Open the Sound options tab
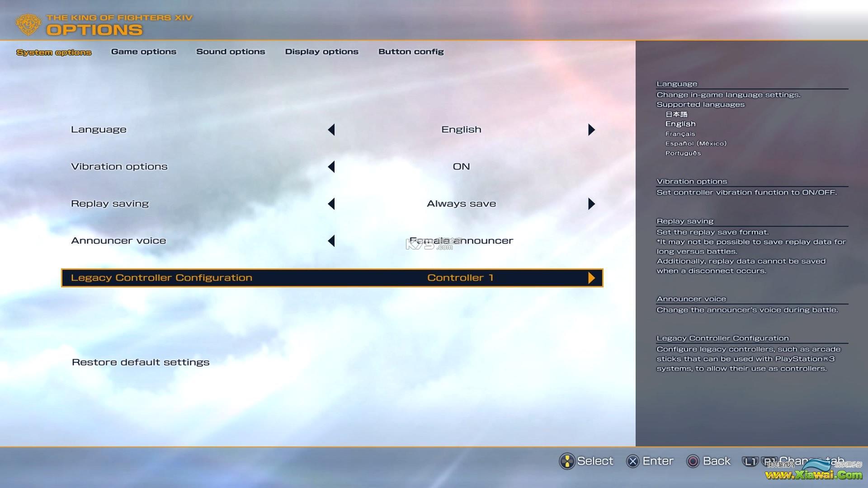The height and width of the screenshot is (488, 868). (231, 52)
